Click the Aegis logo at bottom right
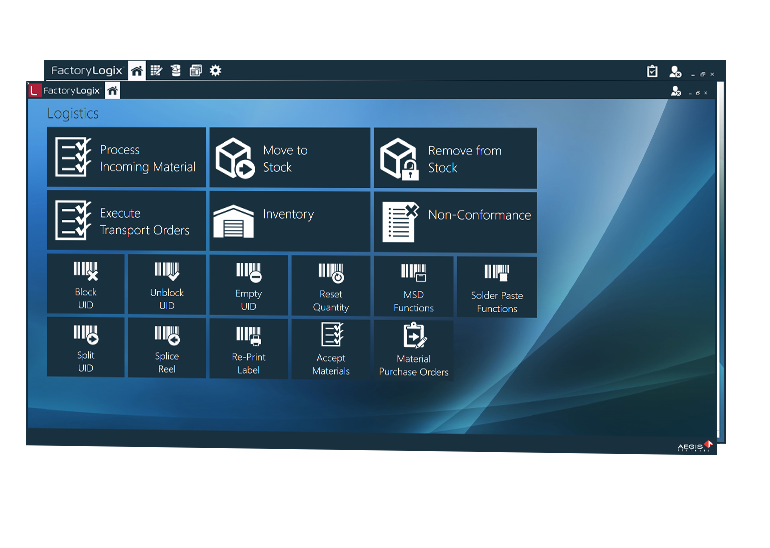The width and height of the screenshot is (770, 548). (694, 446)
